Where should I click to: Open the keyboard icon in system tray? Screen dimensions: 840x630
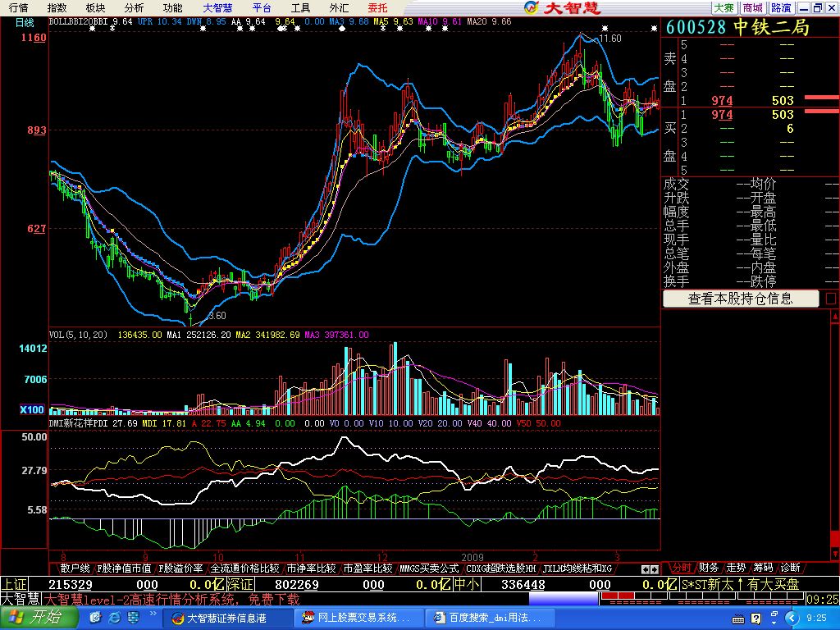[737, 619]
